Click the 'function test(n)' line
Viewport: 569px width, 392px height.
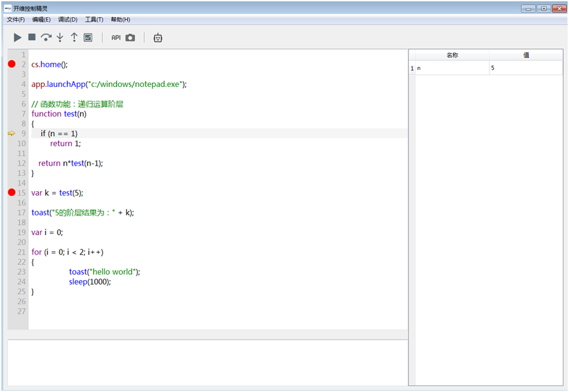tap(59, 114)
